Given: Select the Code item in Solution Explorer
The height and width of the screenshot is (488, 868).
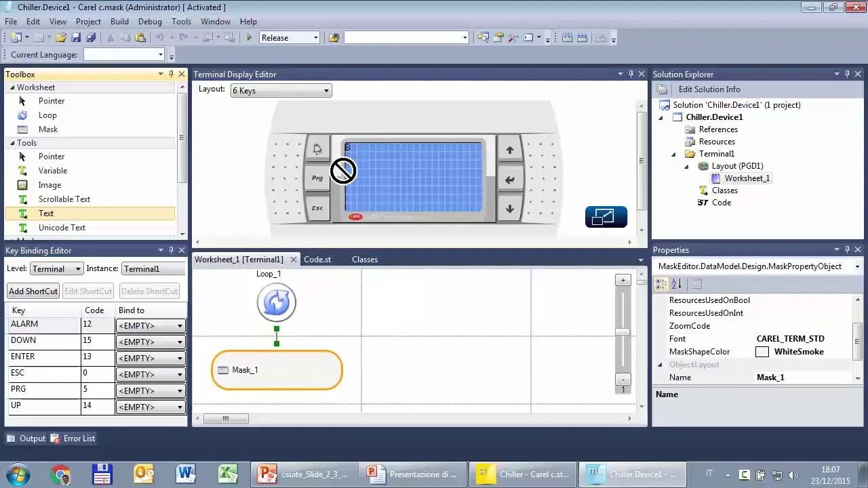Looking at the screenshot, I should pyautogui.click(x=722, y=203).
